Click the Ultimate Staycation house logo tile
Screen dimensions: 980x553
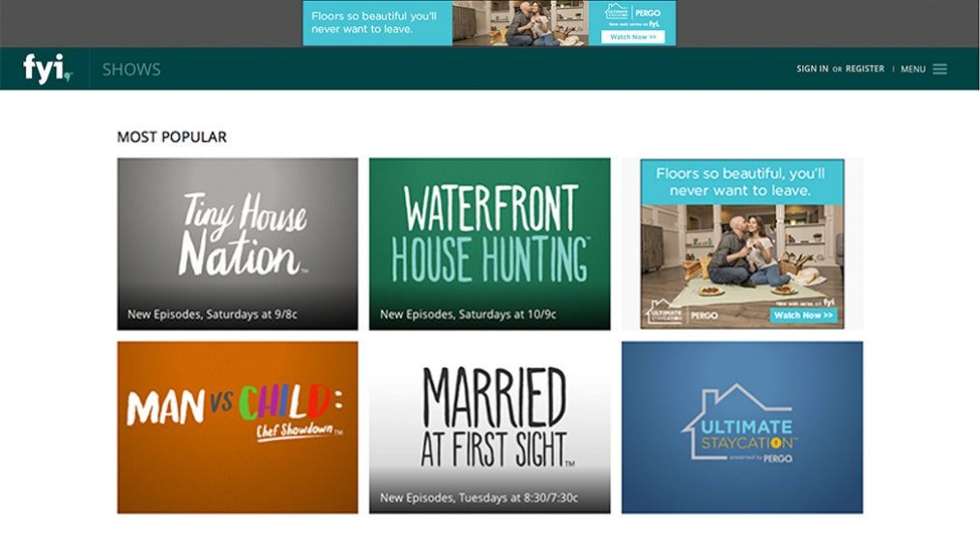[742, 427]
